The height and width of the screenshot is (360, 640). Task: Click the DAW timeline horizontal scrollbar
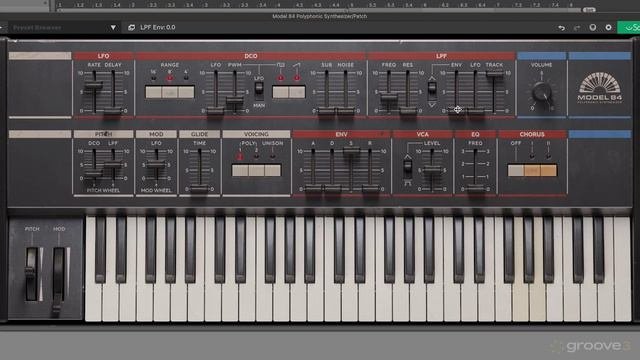tap(318, 10)
